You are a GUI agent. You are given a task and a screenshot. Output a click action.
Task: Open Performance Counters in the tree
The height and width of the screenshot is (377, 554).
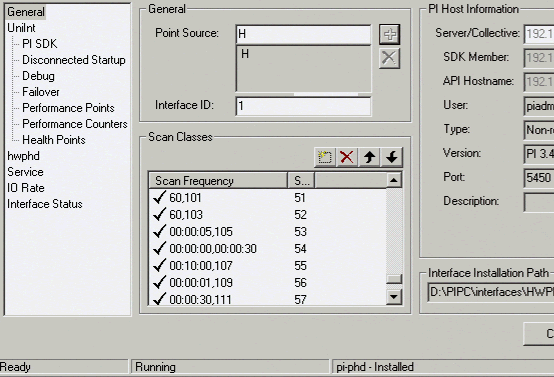coord(75,124)
